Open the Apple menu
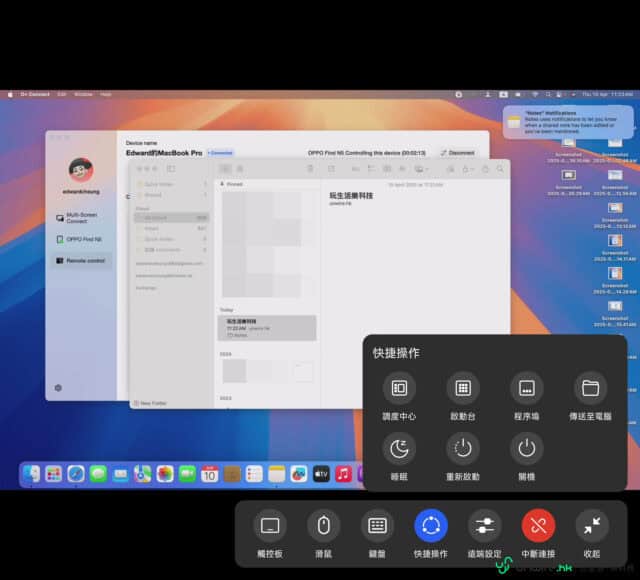The width and height of the screenshot is (640, 580). [x=10, y=94]
